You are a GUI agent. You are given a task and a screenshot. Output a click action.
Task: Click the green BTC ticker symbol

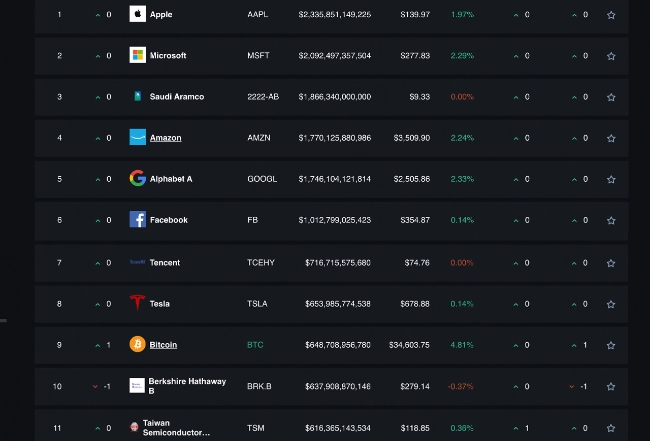[255, 345]
